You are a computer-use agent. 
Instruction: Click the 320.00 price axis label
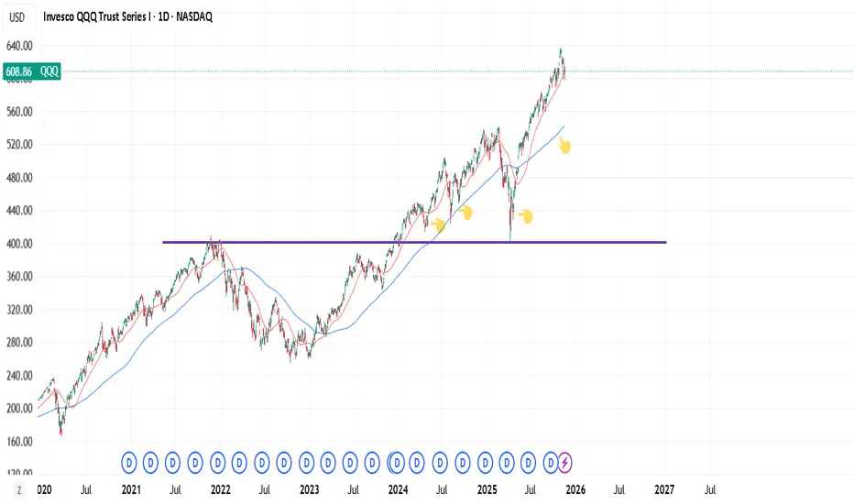tap(19, 310)
